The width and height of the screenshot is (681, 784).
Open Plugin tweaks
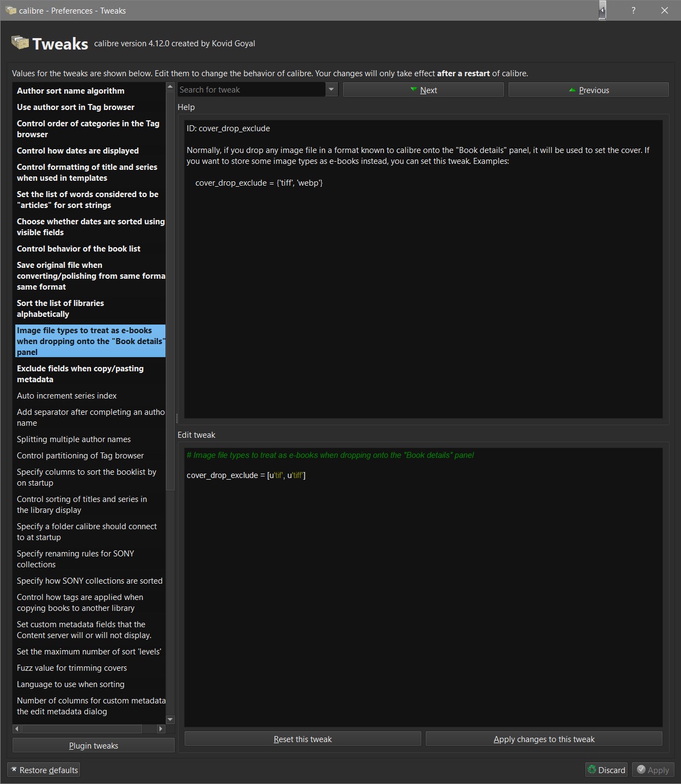[94, 745]
